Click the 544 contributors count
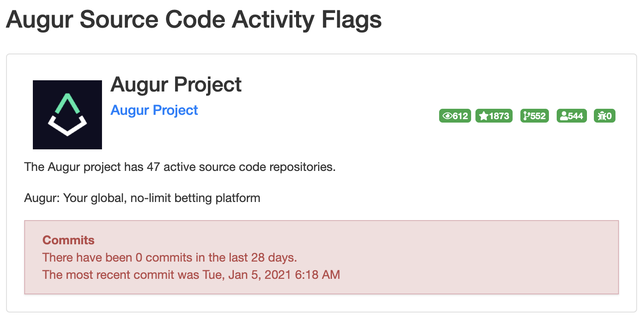This screenshot has width=644, height=322. (x=576, y=116)
